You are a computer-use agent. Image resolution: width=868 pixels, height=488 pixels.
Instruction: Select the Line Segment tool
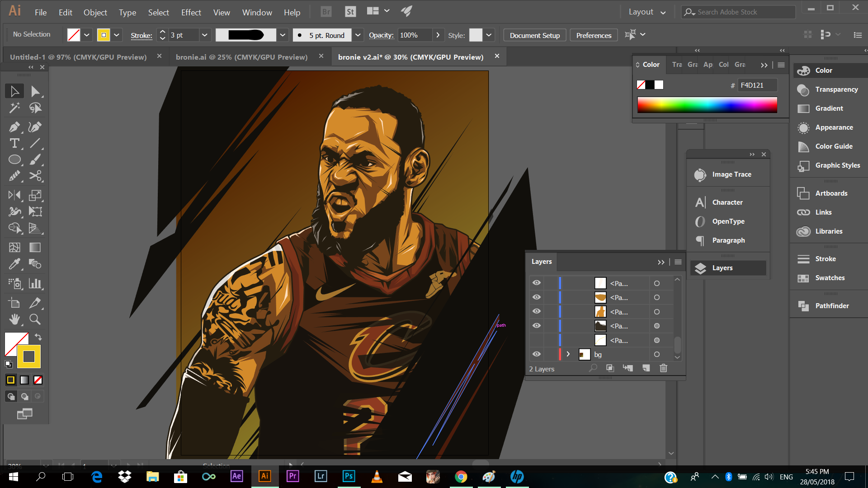[x=35, y=143]
